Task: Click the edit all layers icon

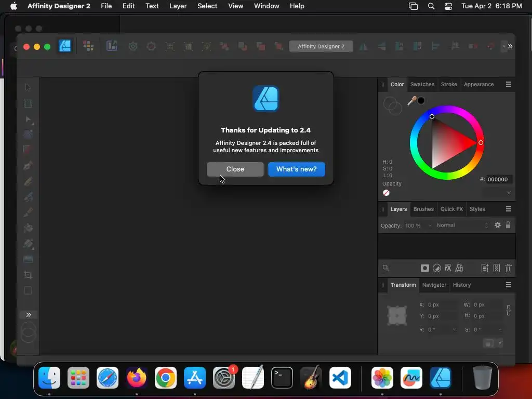Action: pos(386,268)
